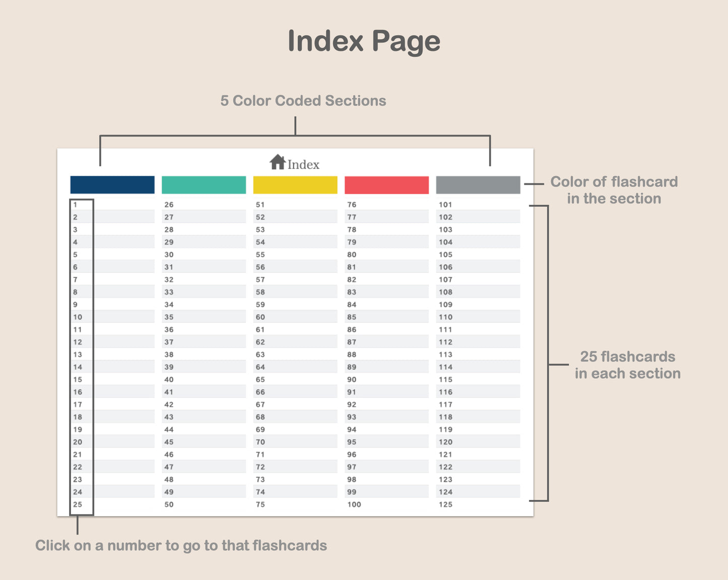The height and width of the screenshot is (580, 728).
Task: Go to flashcard 88
Action: [352, 354]
